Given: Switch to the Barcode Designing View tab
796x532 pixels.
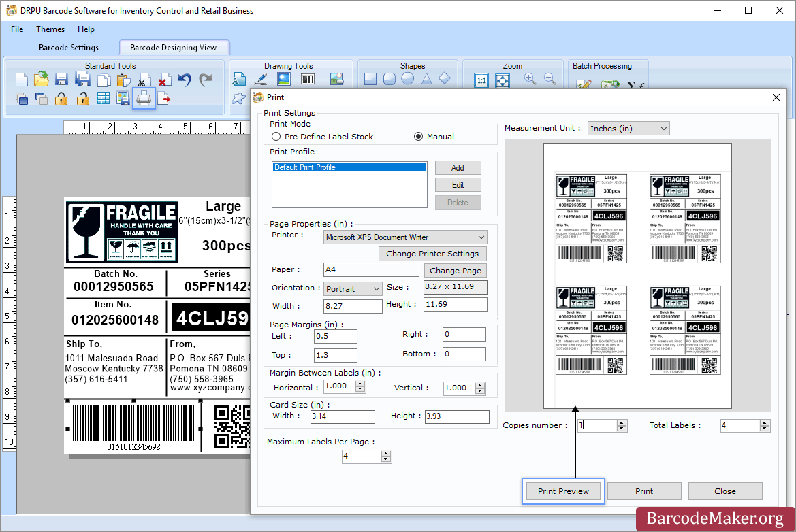Looking at the screenshot, I should click(x=173, y=47).
